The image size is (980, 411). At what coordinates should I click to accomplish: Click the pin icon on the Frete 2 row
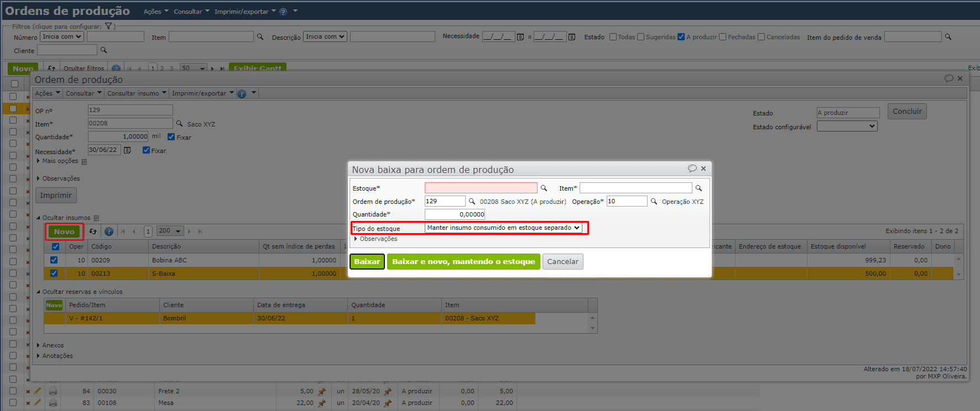tap(322, 391)
